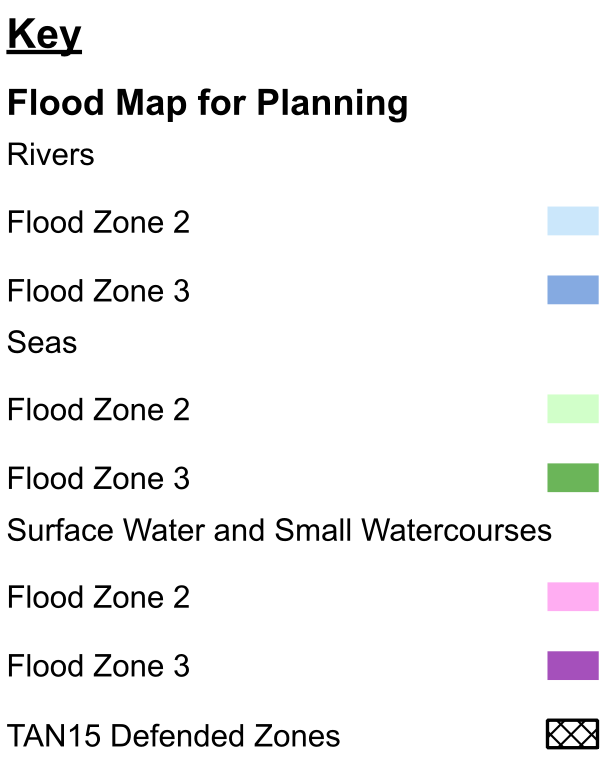Viewport: 615px width, 782px height.
Task: Select the Seas Flood Zone 3 dark green swatch
Action: tap(573, 477)
